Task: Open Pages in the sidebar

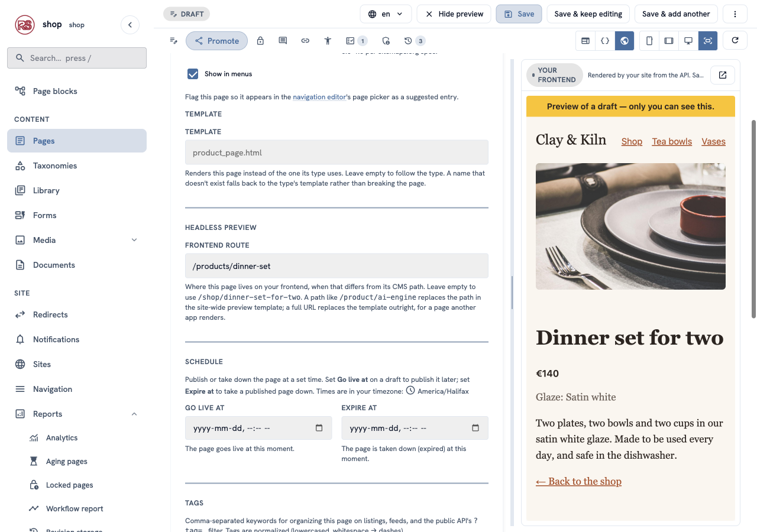Action: tap(77, 141)
